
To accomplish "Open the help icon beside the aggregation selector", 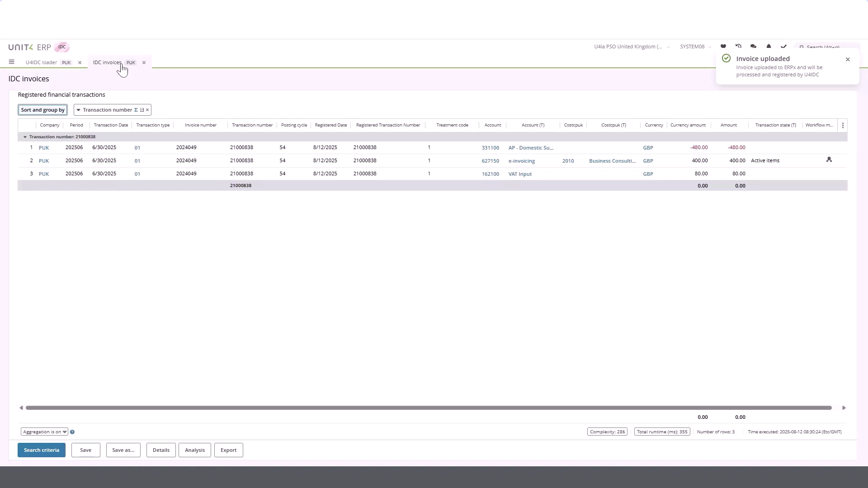I will [72, 432].
